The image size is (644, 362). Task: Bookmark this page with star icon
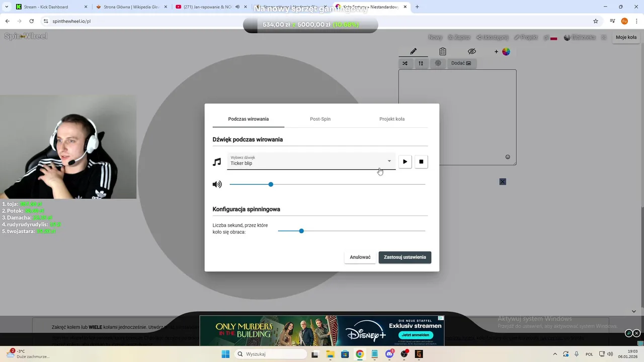[596, 21]
